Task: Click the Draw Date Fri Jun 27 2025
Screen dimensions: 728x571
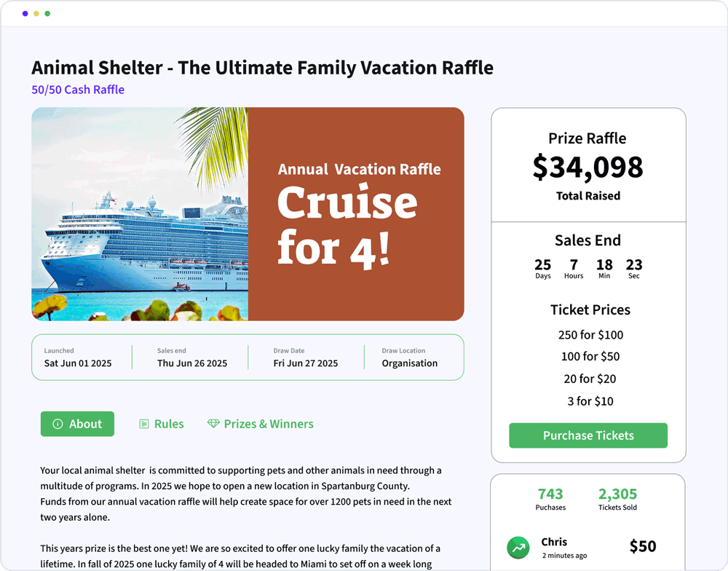Action: 306,363
